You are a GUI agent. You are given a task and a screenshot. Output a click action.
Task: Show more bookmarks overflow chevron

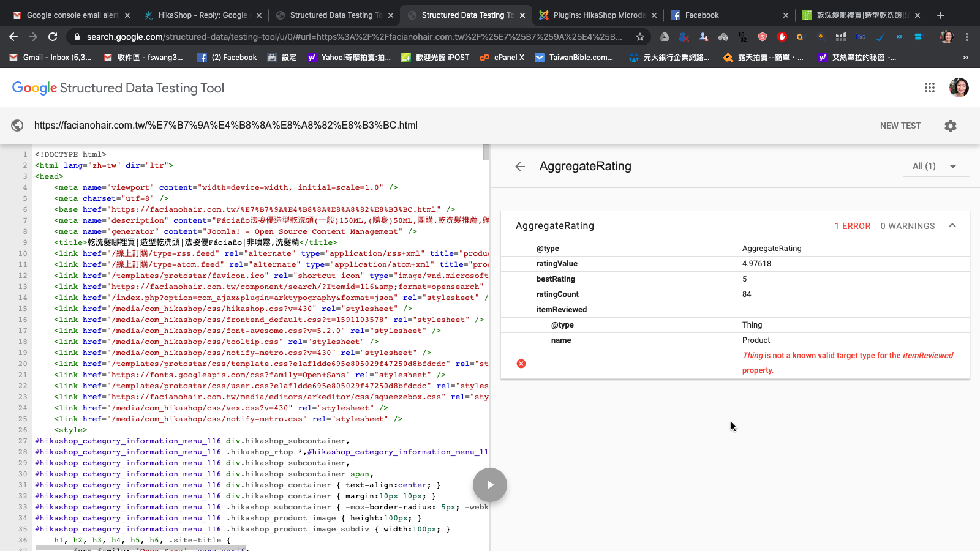point(966,58)
